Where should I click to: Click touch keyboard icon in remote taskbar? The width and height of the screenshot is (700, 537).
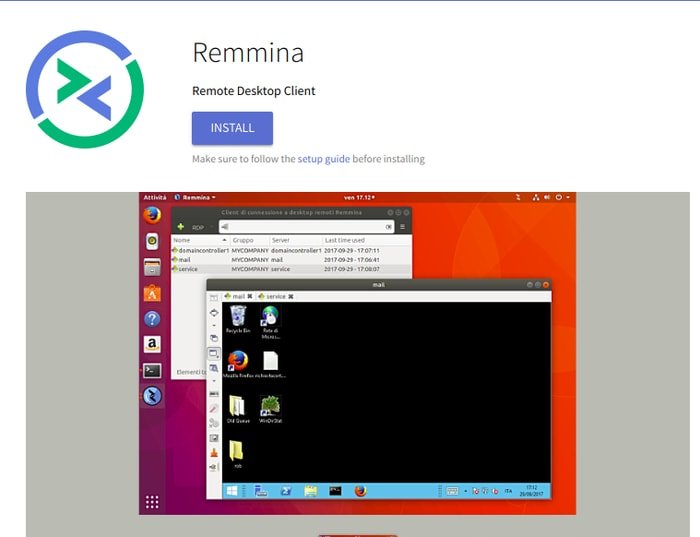point(452,491)
